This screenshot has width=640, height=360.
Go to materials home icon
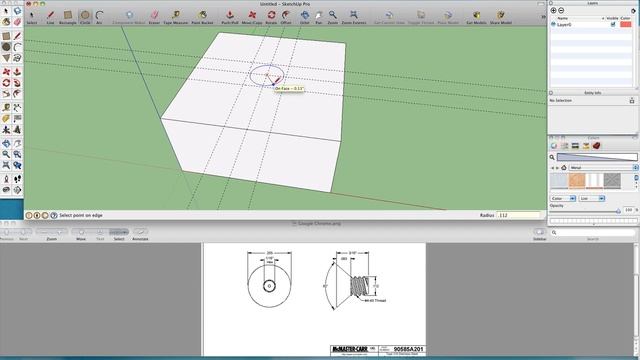(564, 168)
